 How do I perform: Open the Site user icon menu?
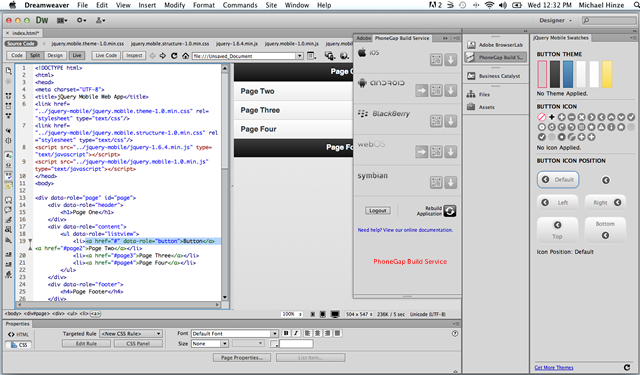(100, 20)
